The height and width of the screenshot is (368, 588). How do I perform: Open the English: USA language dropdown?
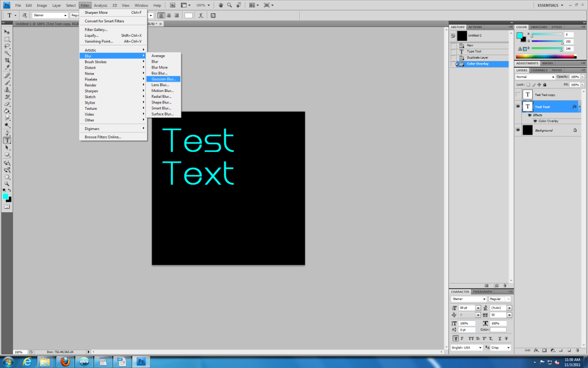pyautogui.click(x=467, y=348)
